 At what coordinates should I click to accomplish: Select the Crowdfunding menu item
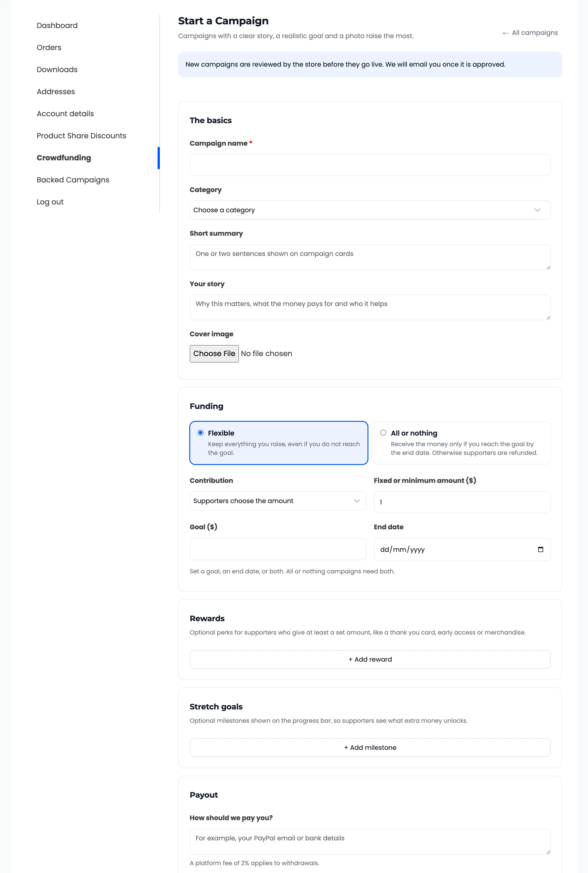(64, 158)
